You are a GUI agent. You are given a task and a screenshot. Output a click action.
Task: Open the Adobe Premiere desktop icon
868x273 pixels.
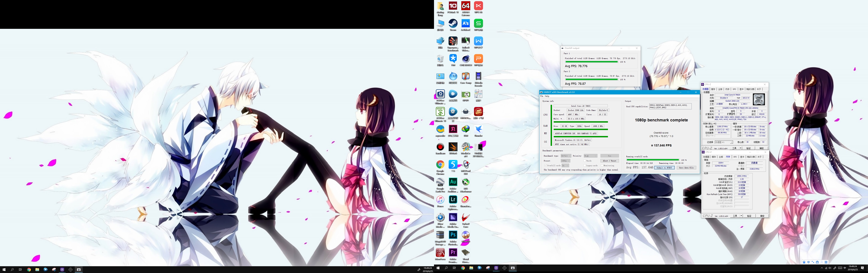(x=453, y=256)
